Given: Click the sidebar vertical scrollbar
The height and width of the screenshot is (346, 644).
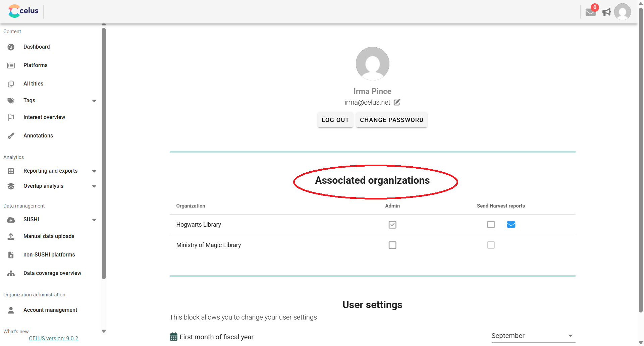Looking at the screenshot, I should click(x=104, y=153).
